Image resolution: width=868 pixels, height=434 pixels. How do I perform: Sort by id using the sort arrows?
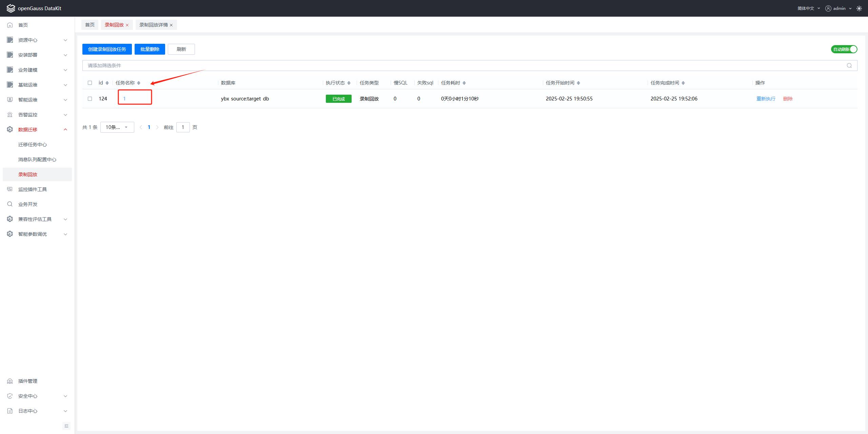tap(107, 83)
